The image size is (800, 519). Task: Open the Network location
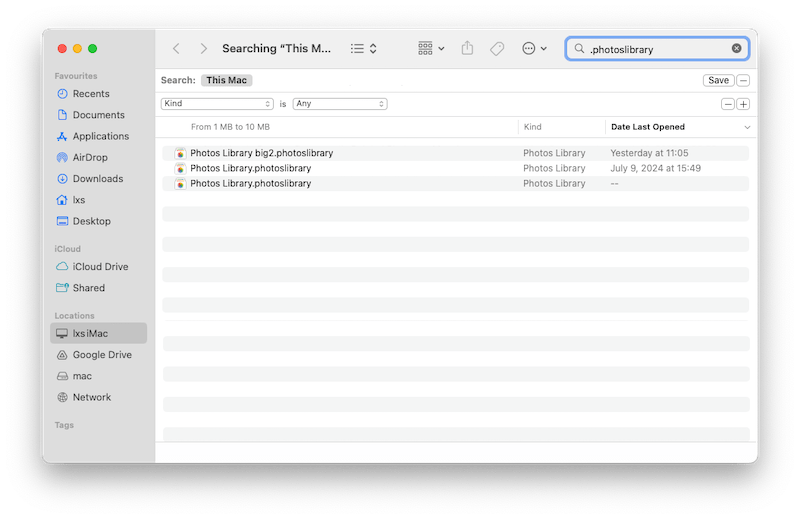click(92, 397)
